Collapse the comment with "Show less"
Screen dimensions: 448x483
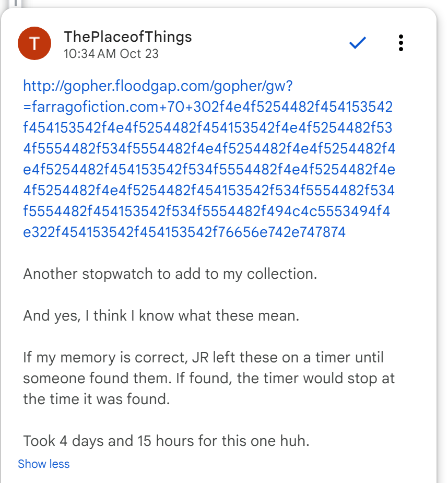tap(43, 464)
